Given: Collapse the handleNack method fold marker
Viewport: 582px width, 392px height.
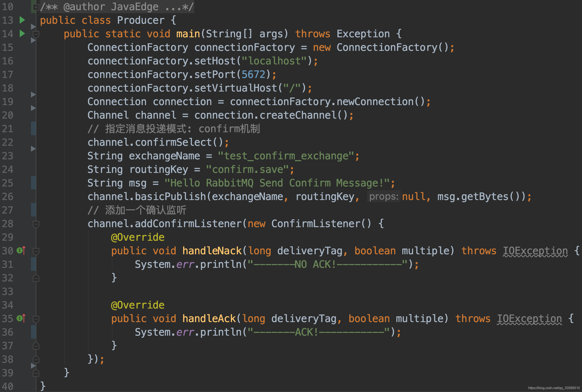Looking at the screenshot, I should 36,251.
